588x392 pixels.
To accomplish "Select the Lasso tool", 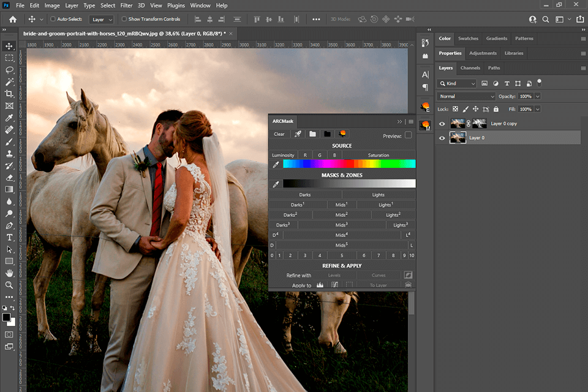I will pyautogui.click(x=9, y=70).
